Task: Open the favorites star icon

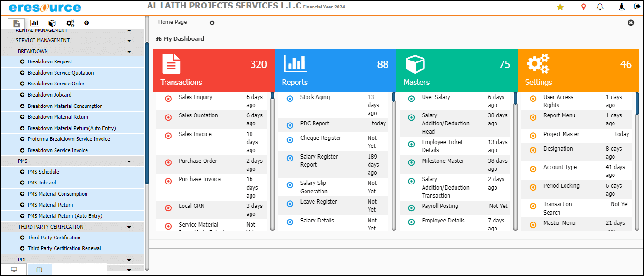Action: pos(560,7)
